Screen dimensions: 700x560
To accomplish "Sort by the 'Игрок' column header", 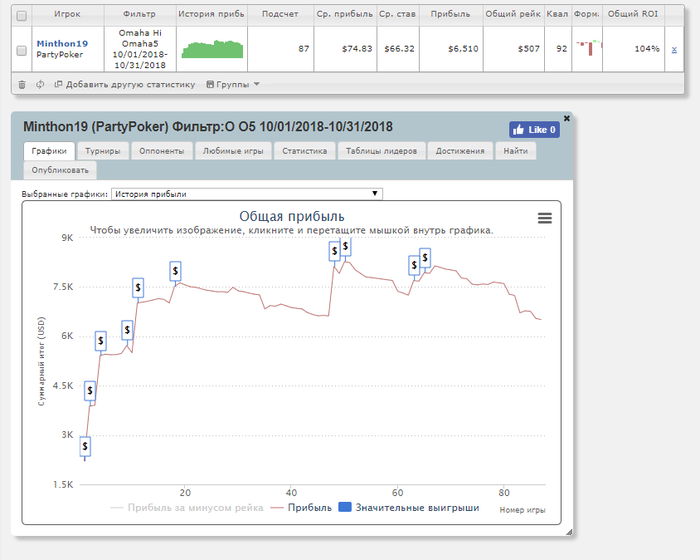I will 67,14.
